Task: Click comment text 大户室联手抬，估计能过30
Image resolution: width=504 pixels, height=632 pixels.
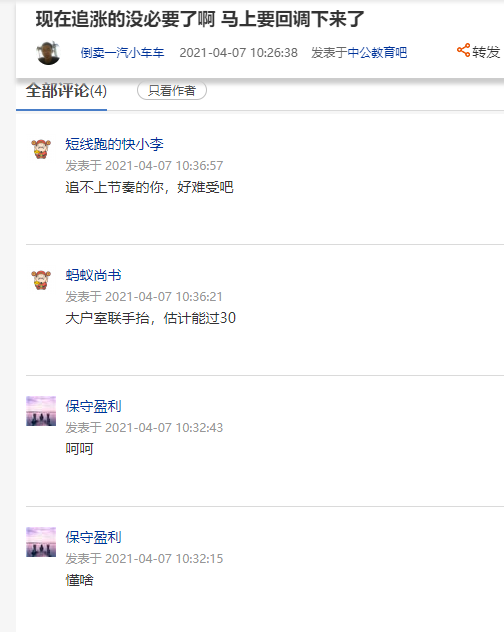Action: (150, 318)
